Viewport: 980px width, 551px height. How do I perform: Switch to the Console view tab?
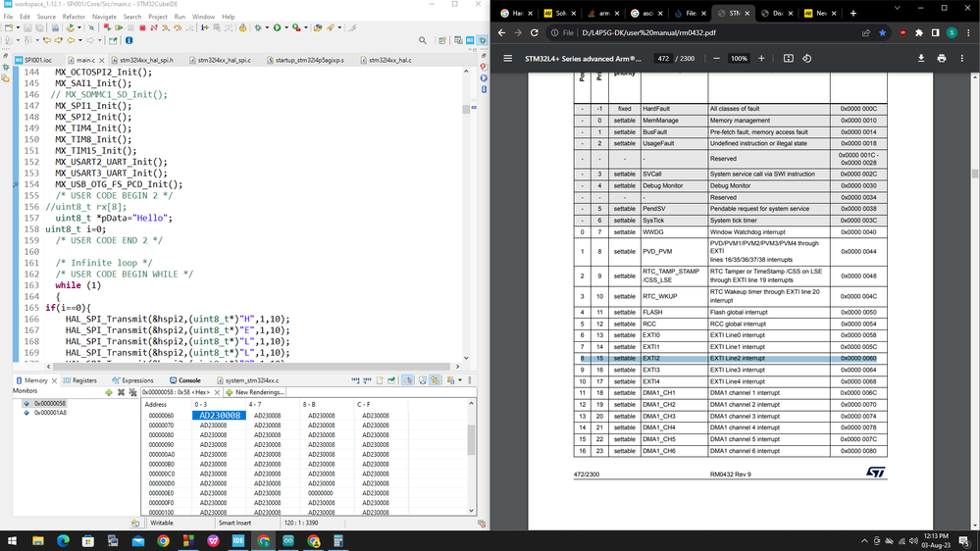[185, 380]
